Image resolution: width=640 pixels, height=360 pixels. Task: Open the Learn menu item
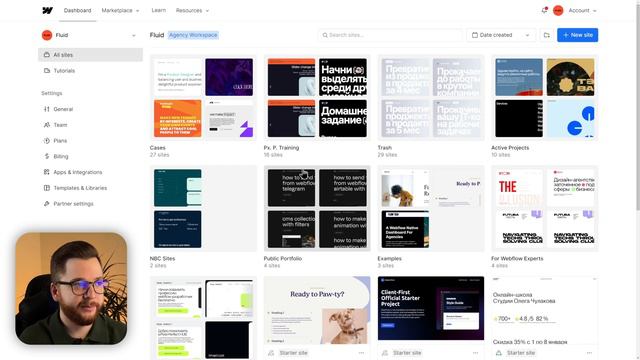[159, 11]
